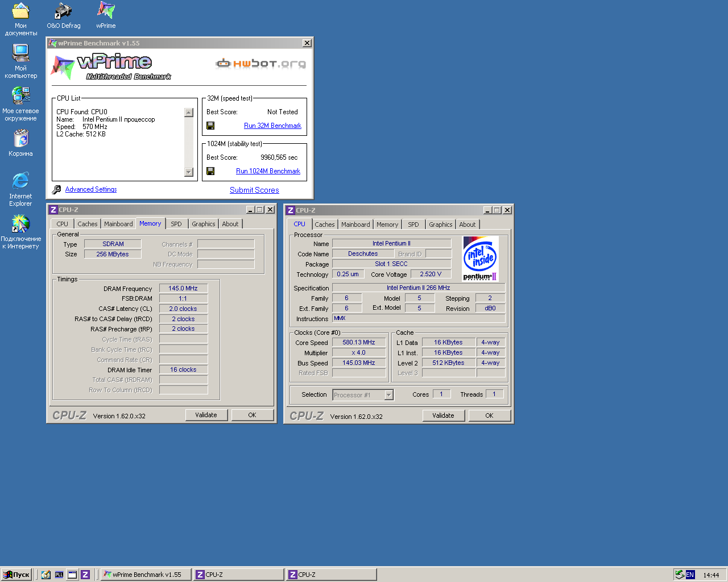Click OK in the Memory CPU-Z window
The image size is (728, 582).
click(x=252, y=415)
